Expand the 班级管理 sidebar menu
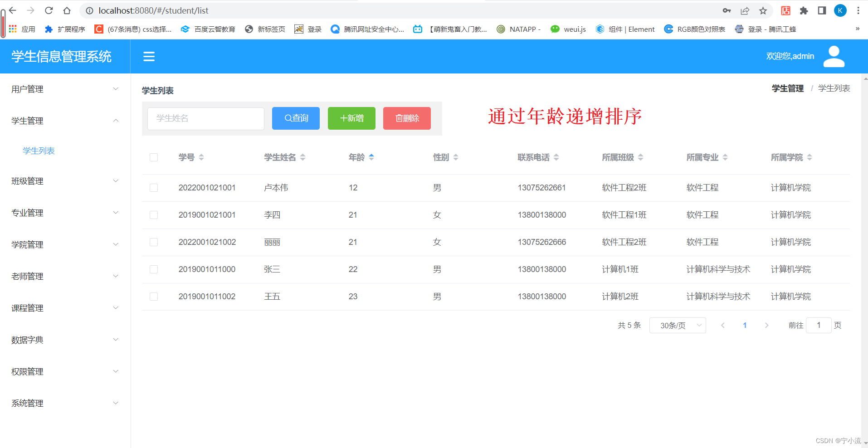 pyautogui.click(x=65, y=181)
